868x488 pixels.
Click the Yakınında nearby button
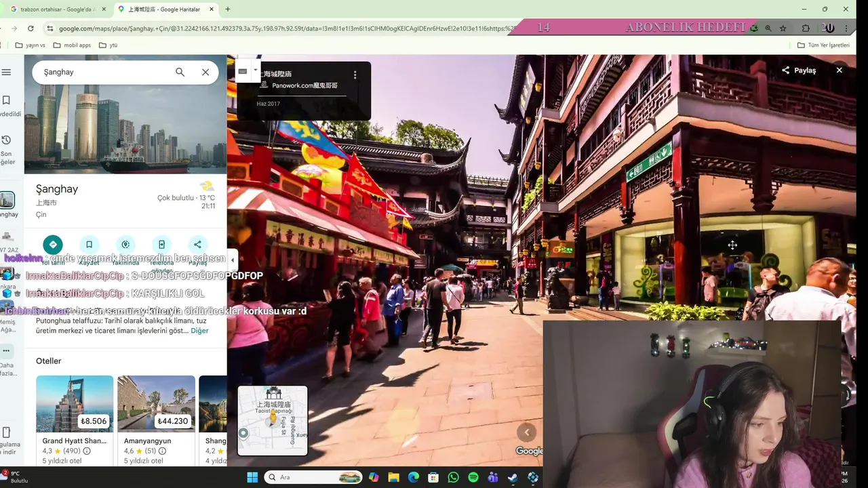[125, 245]
